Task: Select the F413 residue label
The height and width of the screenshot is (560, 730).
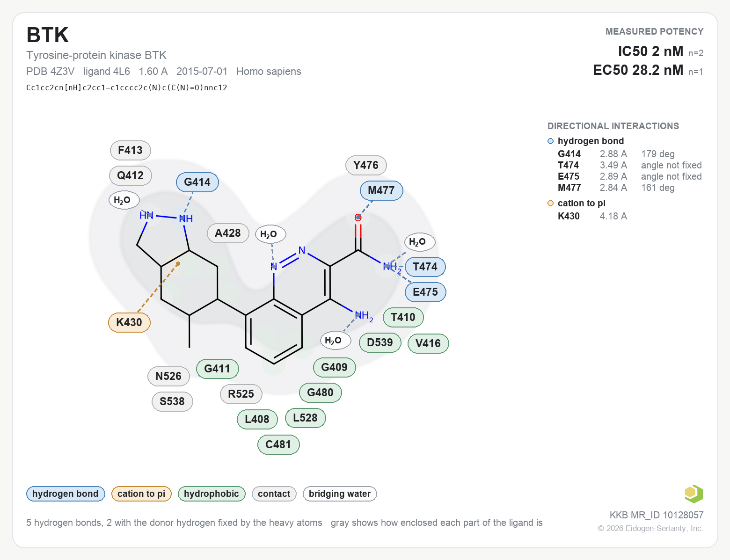Action: (131, 150)
